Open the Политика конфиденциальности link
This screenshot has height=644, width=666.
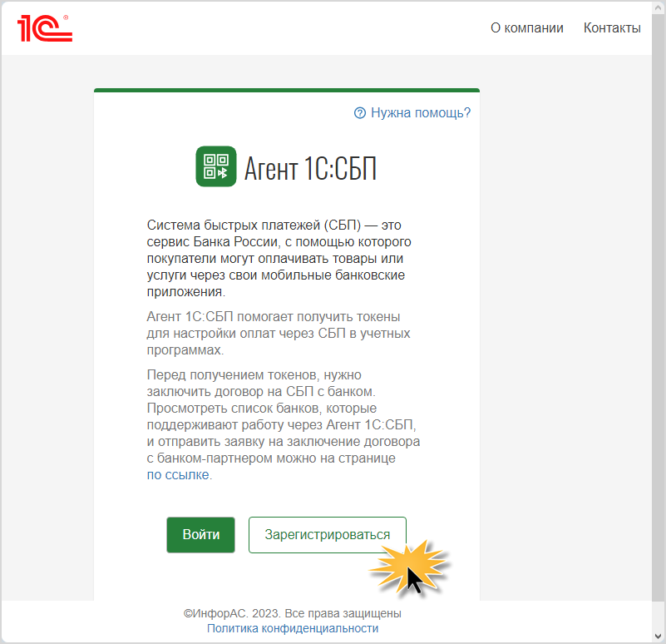click(293, 628)
